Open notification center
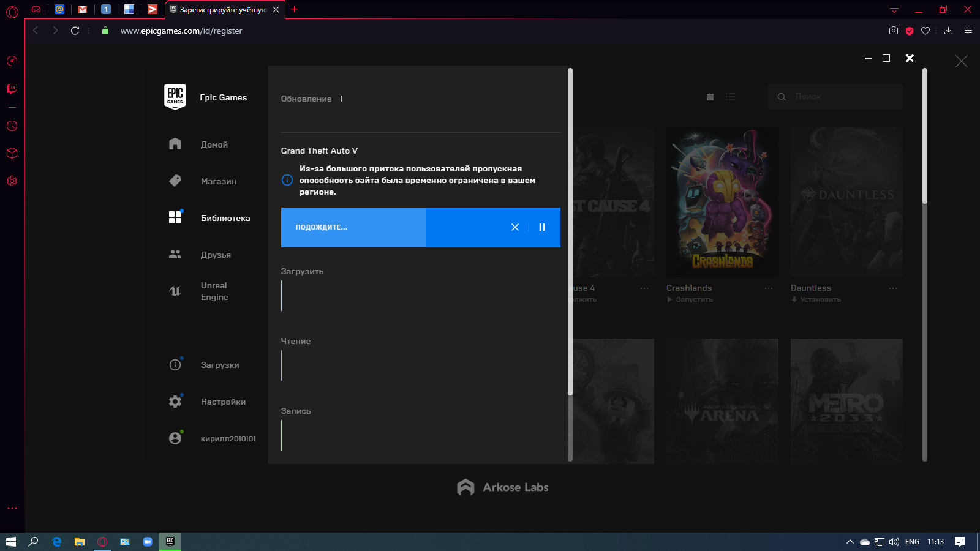This screenshot has height=551, width=980. click(960, 542)
